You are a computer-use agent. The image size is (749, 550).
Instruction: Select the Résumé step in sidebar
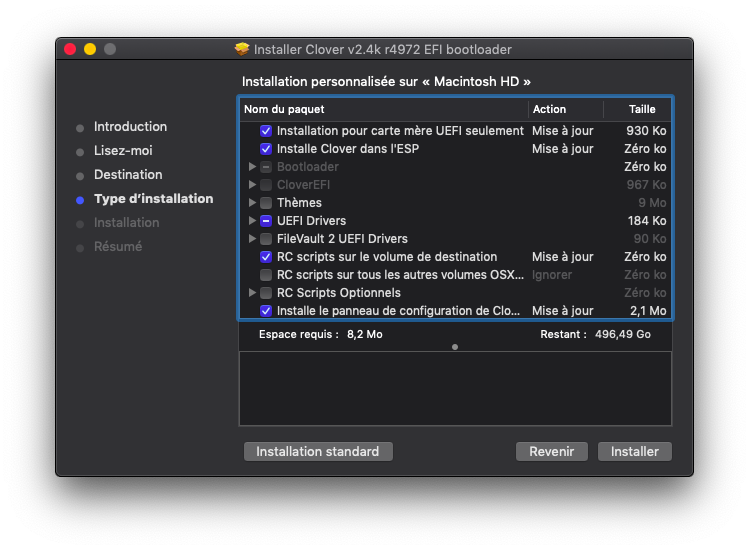[x=118, y=247]
